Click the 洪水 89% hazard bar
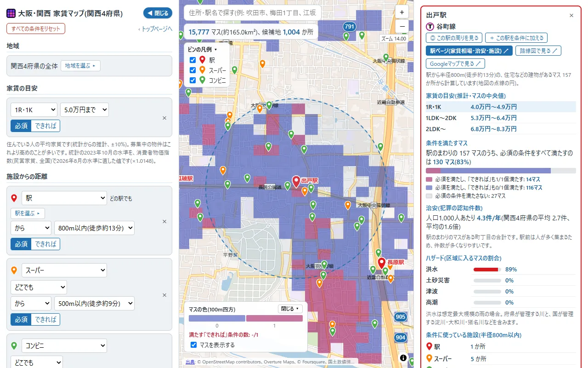This screenshot has height=368, width=588. (x=487, y=270)
